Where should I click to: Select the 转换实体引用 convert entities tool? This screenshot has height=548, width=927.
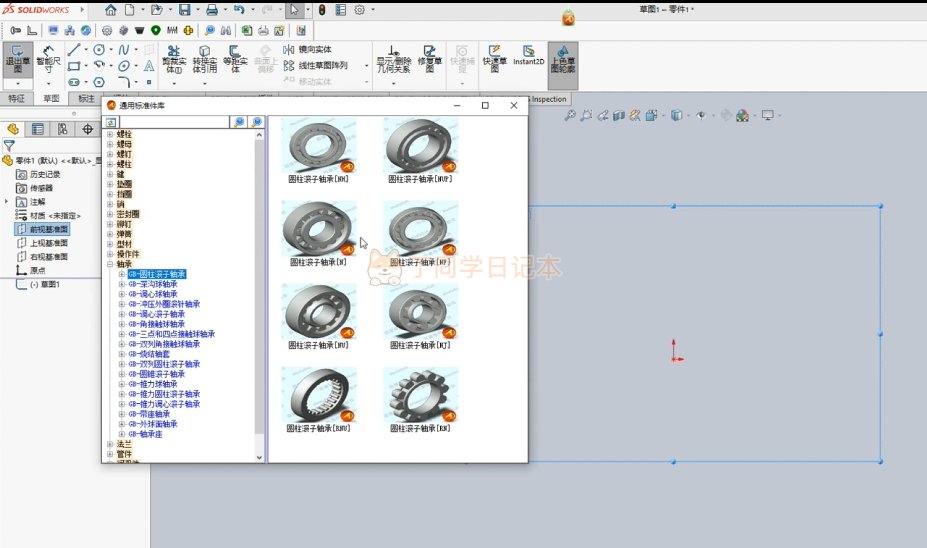tap(204, 60)
